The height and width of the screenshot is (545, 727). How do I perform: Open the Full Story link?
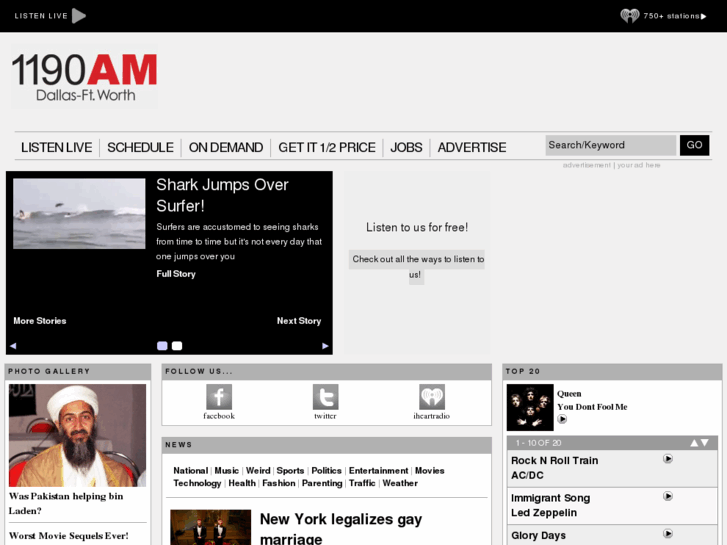[176, 274]
